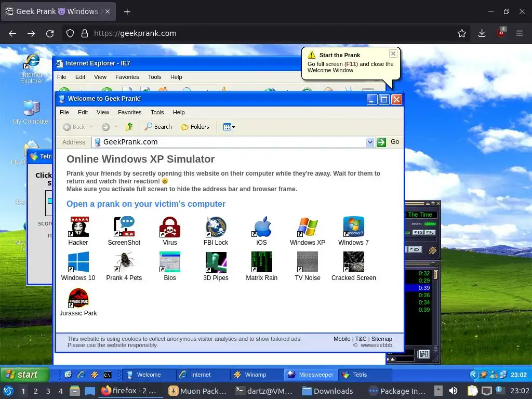Open the Cracked Screen icon
Screen dimensions: 532x399
[x=353, y=266]
